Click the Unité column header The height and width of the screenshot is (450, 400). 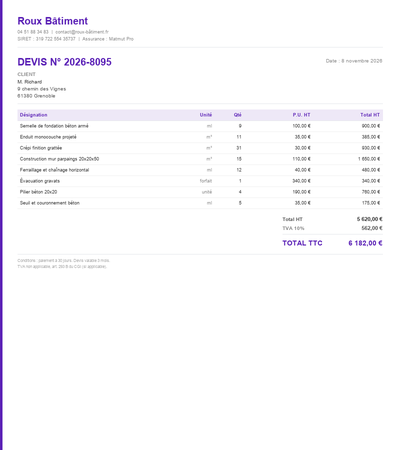pyautogui.click(x=206, y=115)
